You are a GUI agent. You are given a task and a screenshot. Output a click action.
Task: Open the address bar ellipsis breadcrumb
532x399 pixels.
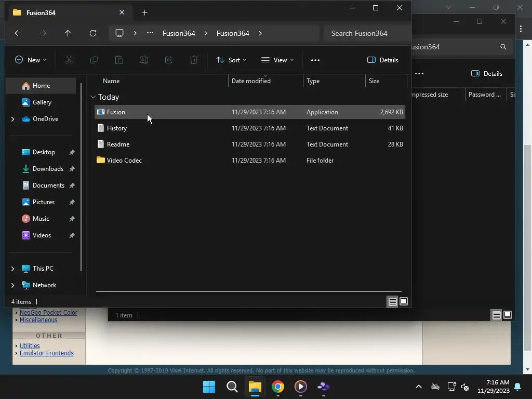point(150,33)
